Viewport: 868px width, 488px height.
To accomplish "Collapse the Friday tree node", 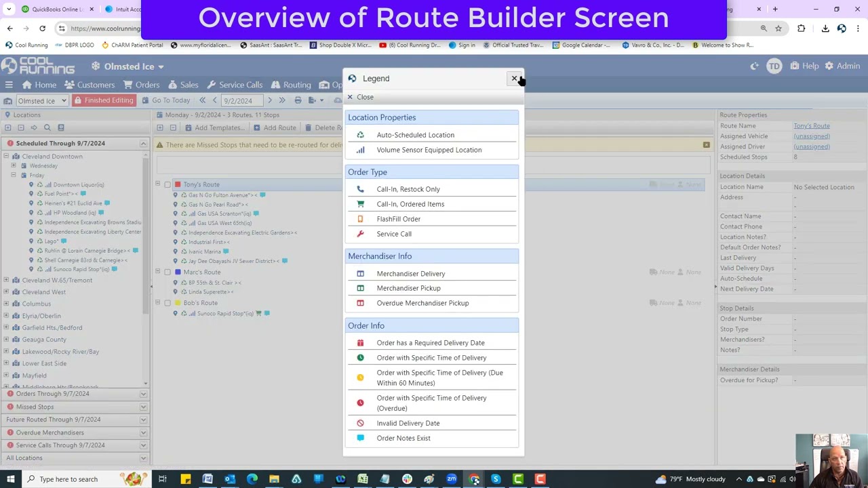I will pos(14,176).
